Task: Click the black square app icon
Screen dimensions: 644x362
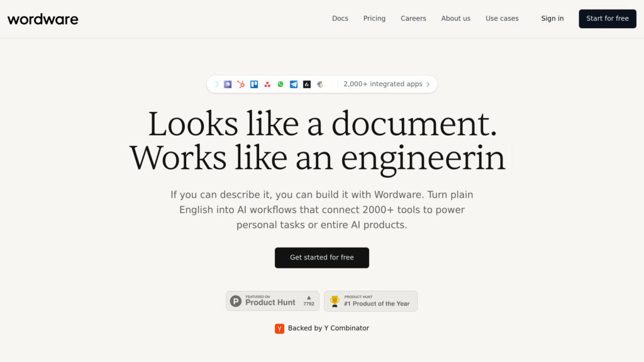Action: [x=307, y=84]
